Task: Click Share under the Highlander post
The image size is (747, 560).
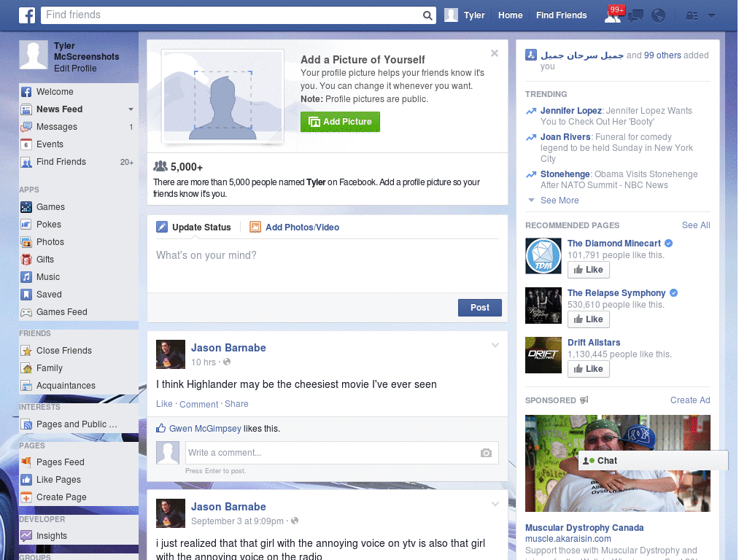Action: tap(236, 404)
